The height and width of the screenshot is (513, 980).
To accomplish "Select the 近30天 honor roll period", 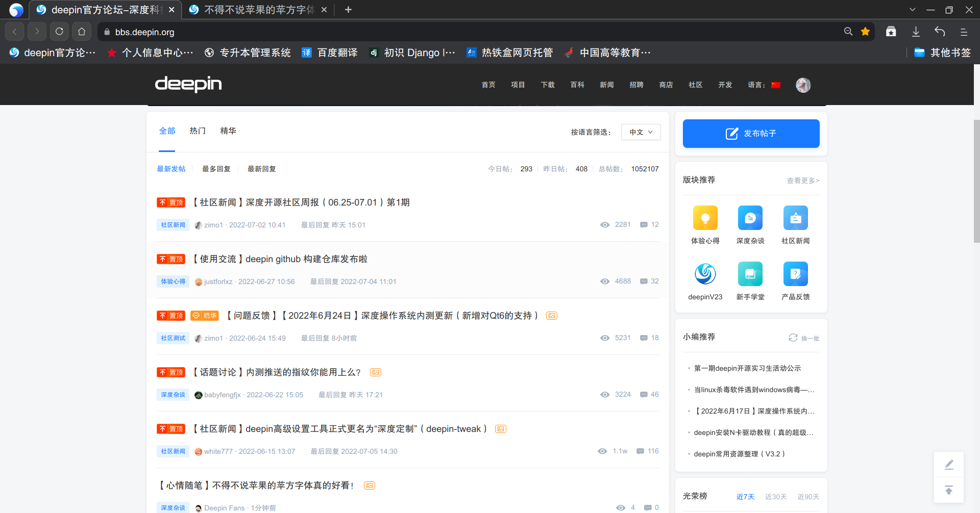I will (775, 497).
